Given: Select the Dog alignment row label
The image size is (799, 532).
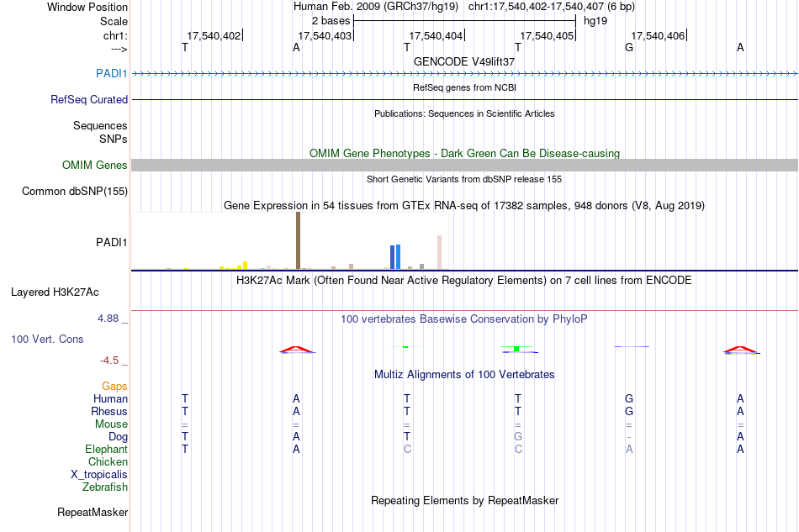Looking at the screenshot, I should click(118, 437).
